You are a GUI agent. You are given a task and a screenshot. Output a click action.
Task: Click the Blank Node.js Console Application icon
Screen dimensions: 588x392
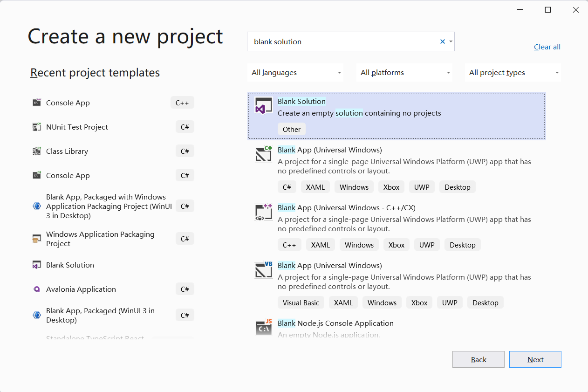[x=263, y=327]
